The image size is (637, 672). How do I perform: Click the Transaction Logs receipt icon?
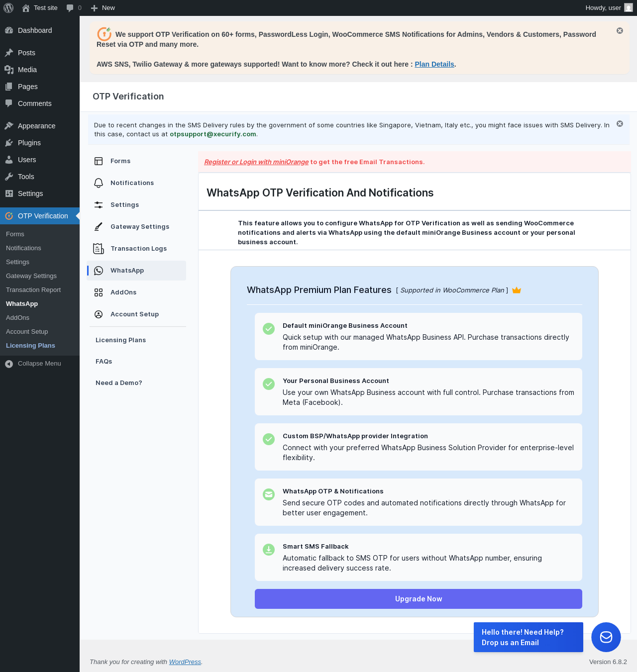tap(99, 249)
